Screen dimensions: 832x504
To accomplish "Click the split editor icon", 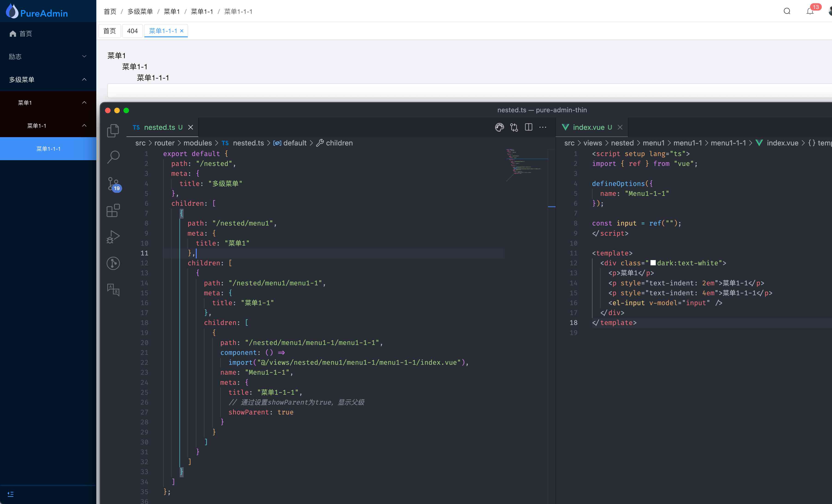I will pyautogui.click(x=528, y=127).
